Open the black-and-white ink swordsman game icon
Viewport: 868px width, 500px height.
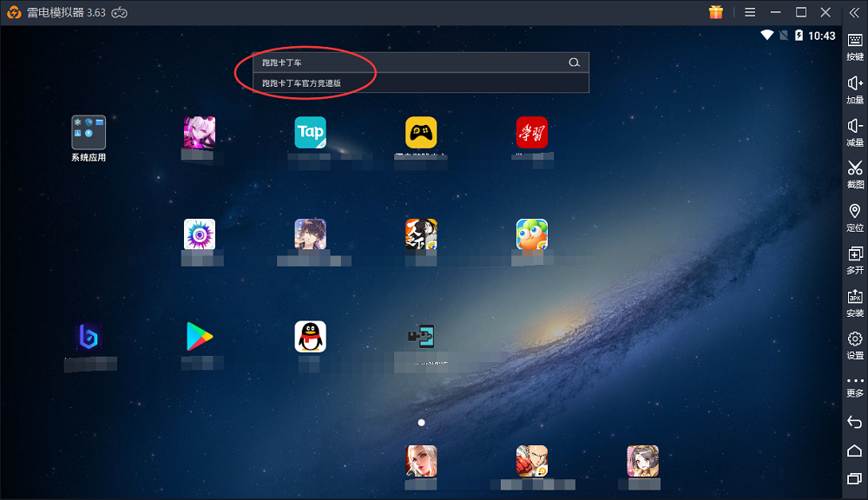click(x=421, y=234)
